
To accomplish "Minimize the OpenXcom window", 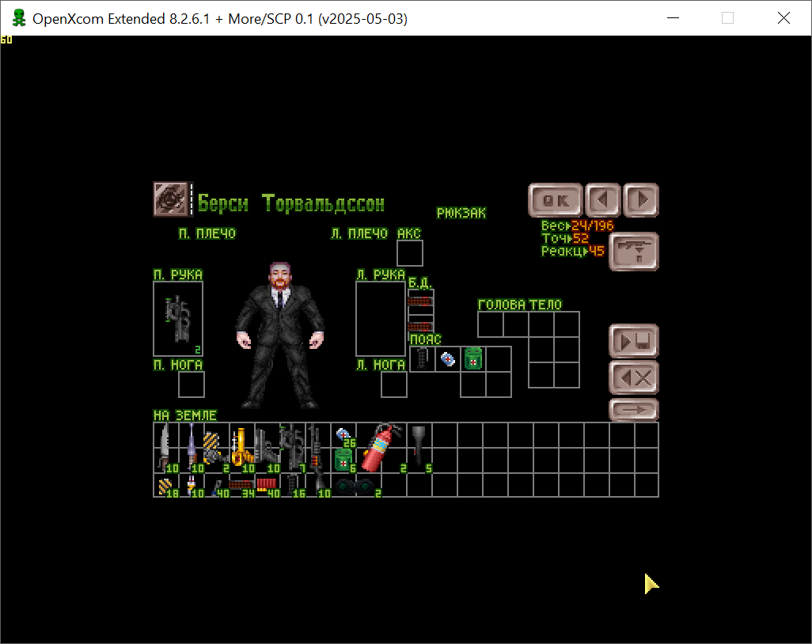I will pyautogui.click(x=674, y=18).
